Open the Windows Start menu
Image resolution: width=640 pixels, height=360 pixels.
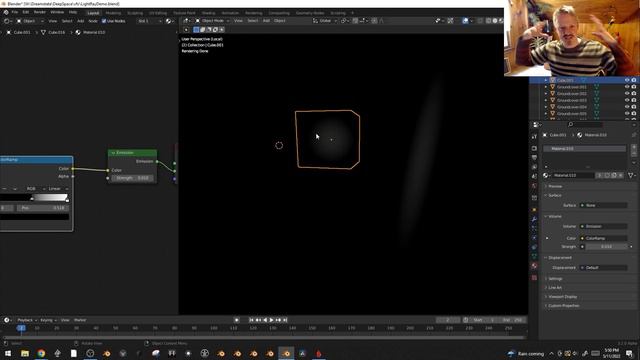click(8, 353)
